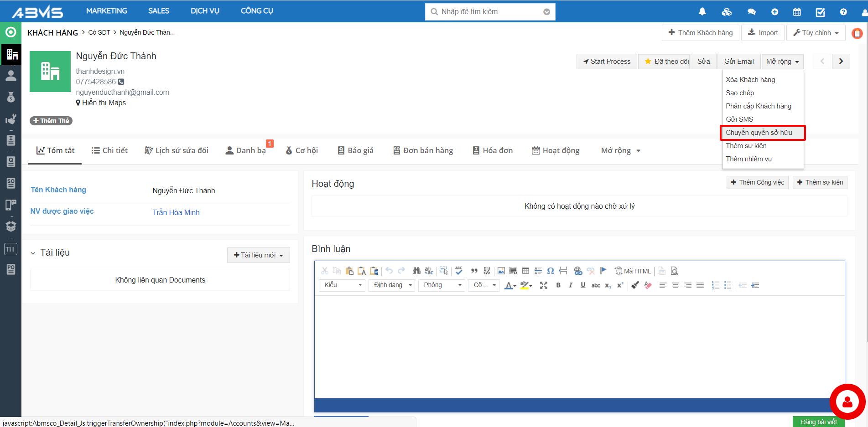This screenshot has width=868, height=427.
Task: Switch to the 'Cơ hội' tab
Action: click(301, 150)
